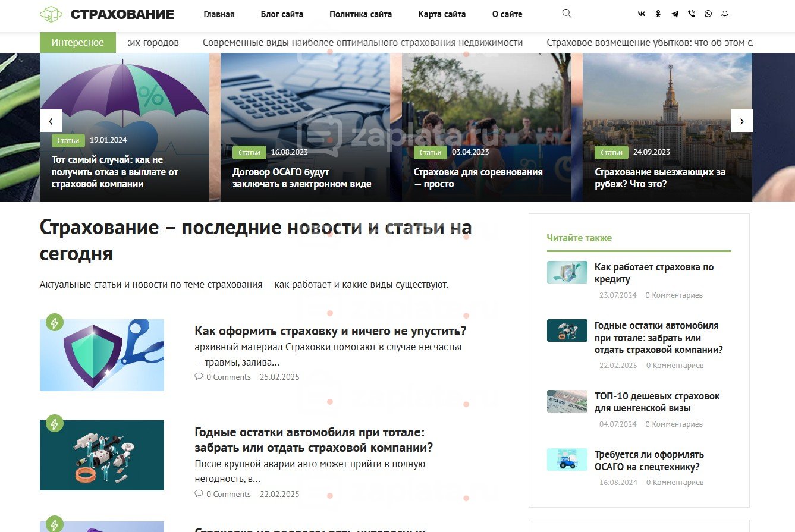The width and height of the screenshot is (795, 532).
Task: Click the date 25.02.2025
Action: (x=279, y=377)
